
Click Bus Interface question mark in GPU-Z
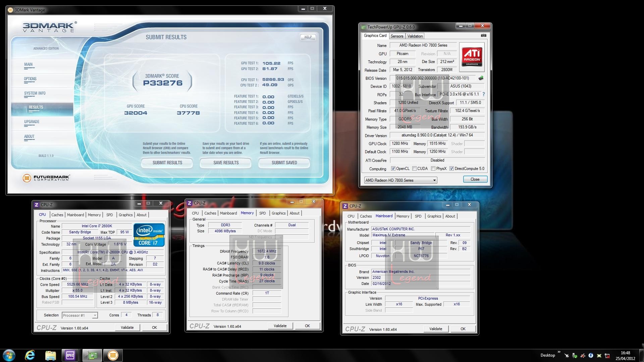[483, 95]
